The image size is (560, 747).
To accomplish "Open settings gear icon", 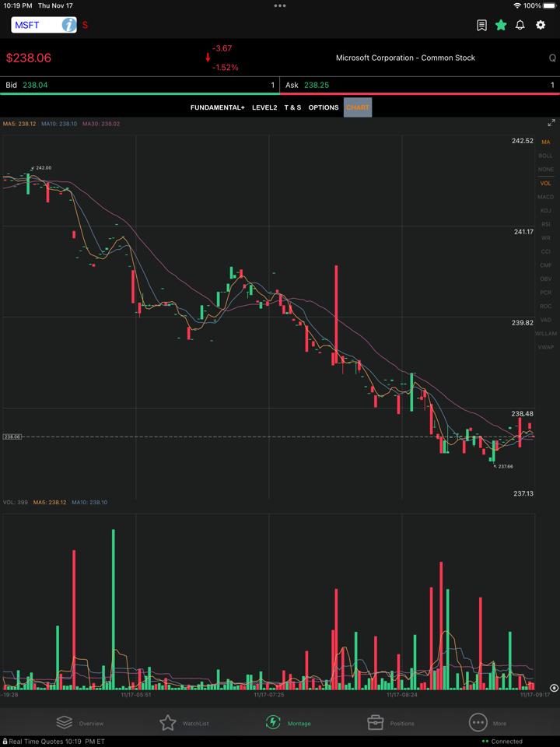I will 541,25.
